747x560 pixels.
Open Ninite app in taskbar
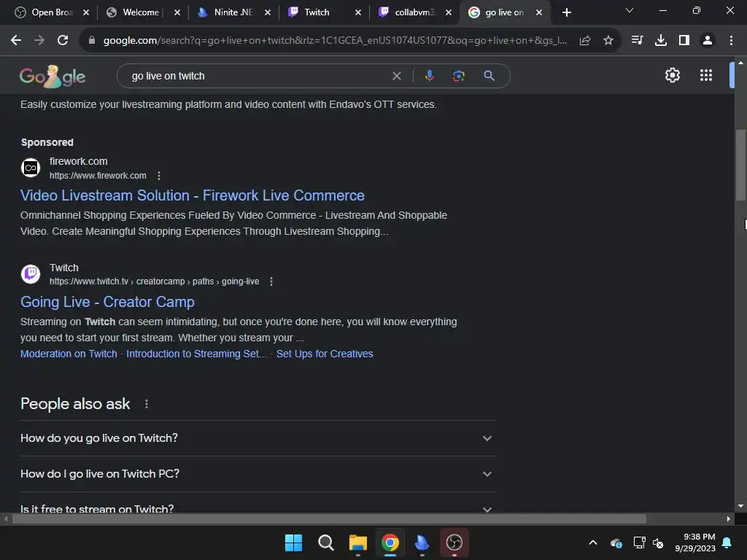tap(422, 542)
